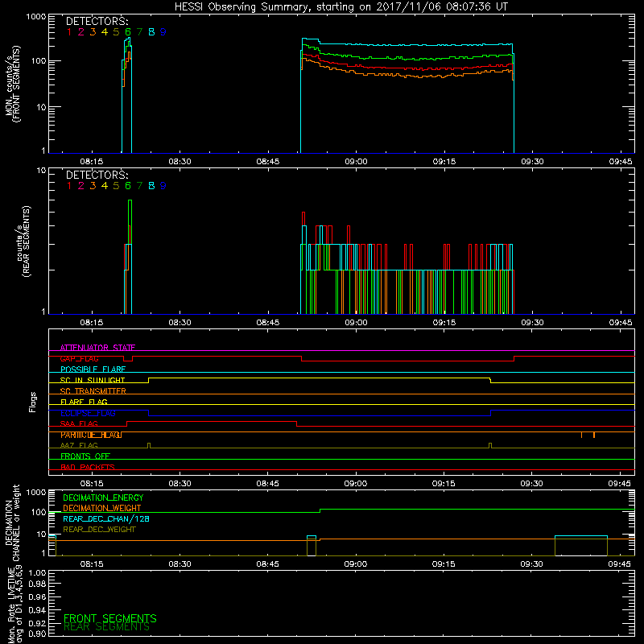Viewport: 644px width, 644px height.
Task: Click detector number 9 in the front segments legend
Action: pos(163,32)
